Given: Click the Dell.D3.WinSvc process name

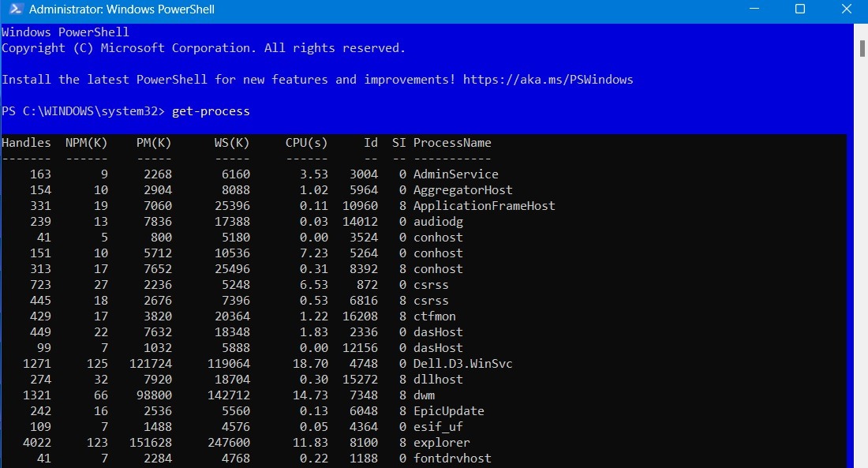Looking at the screenshot, I should (461, 363).
